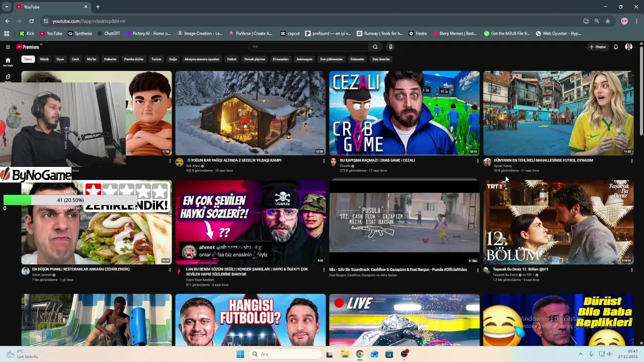Image resolution: width=644 pixels, height=362 pixels.
Task: Play the Hangisi Futbolcu thumbnail
Action: coord(251,320)
